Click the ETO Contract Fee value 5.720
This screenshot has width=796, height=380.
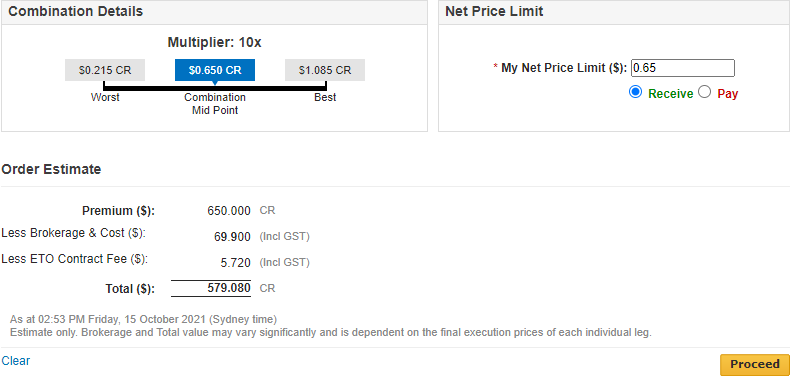(236, 263)
